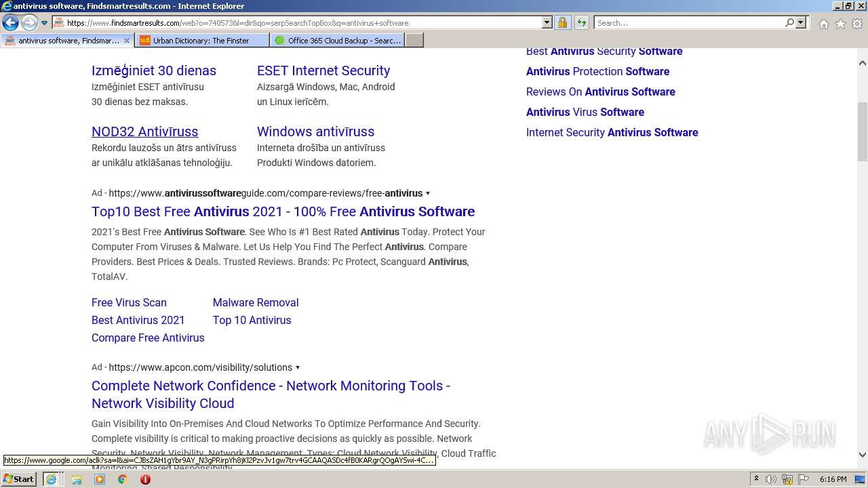
Task: Open the Izmēģiniet 30 dienas link
Action: coord(154,70)
